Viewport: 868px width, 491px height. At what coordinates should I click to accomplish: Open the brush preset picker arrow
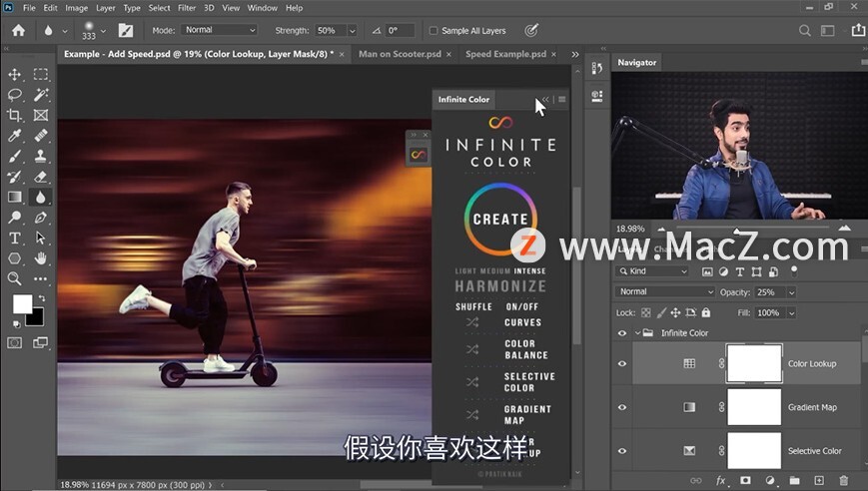(103, 31)
